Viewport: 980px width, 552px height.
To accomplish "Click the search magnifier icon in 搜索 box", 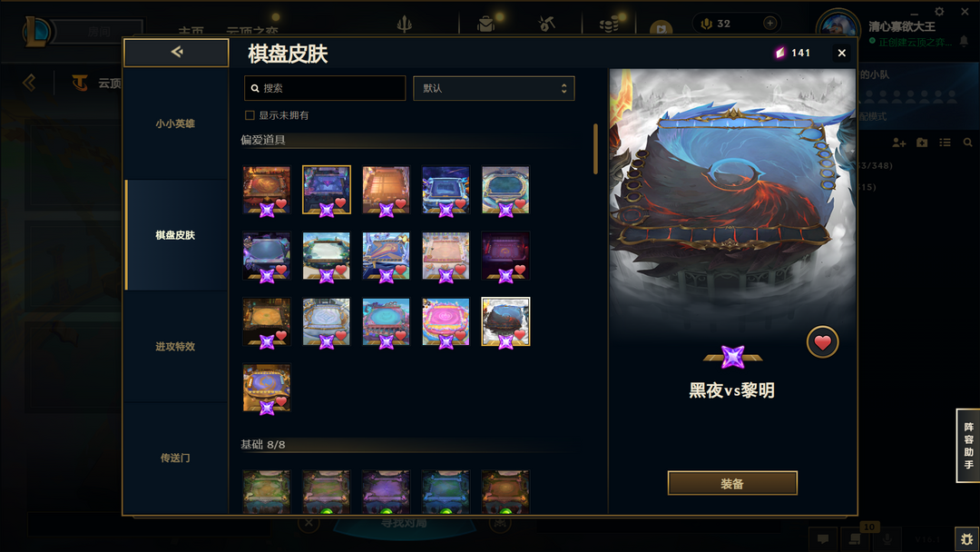I will point(255,88).
